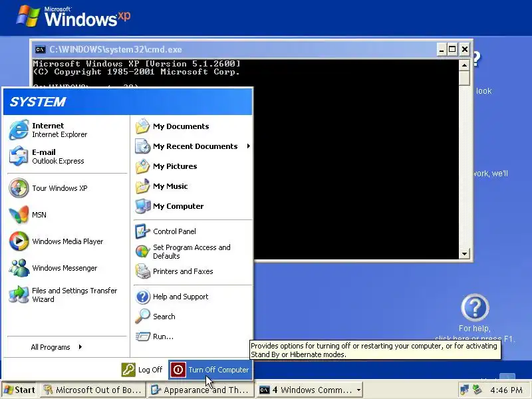The image size is (532, 399).
Task: Choose the Control Panel menu label
Action: click(174, 231)
